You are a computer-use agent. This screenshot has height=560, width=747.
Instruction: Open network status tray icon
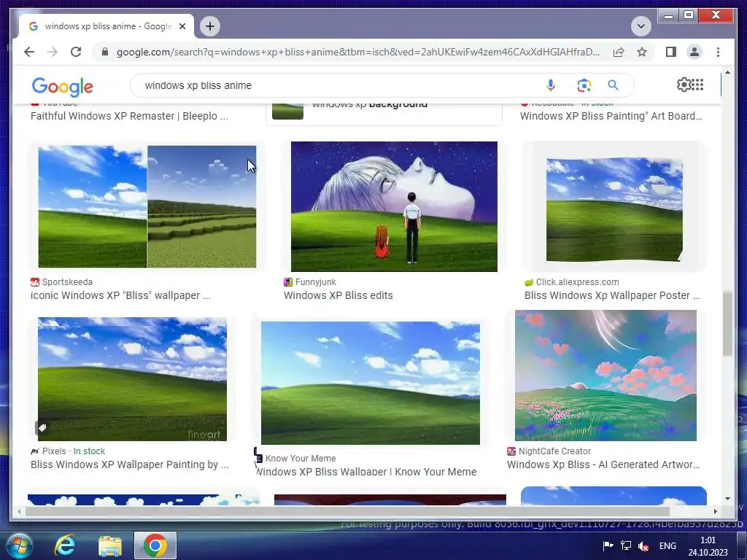point(626,546)
